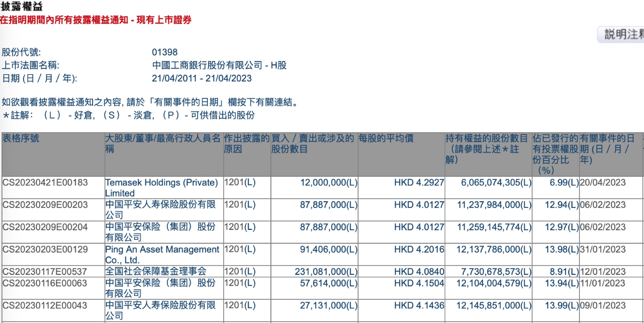644x323 pixels.
Task: Select form serial number CS20230112E00043
Action: click(45, 305)
